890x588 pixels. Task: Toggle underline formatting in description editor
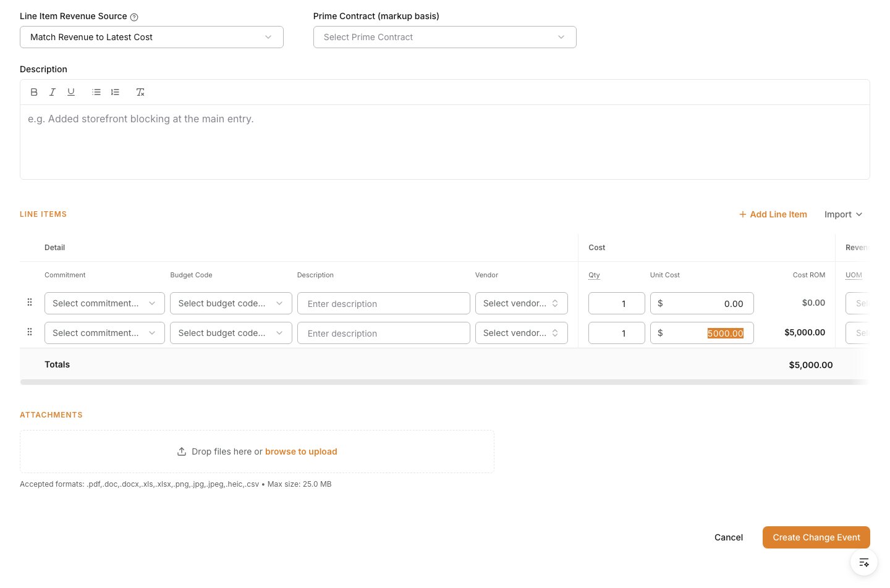(x=71, y=92)
